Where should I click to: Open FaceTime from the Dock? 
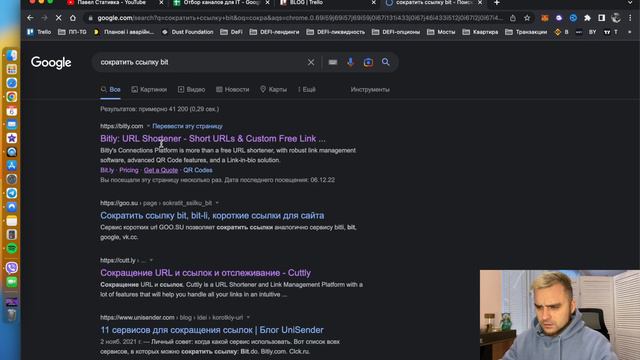point(12,282)
